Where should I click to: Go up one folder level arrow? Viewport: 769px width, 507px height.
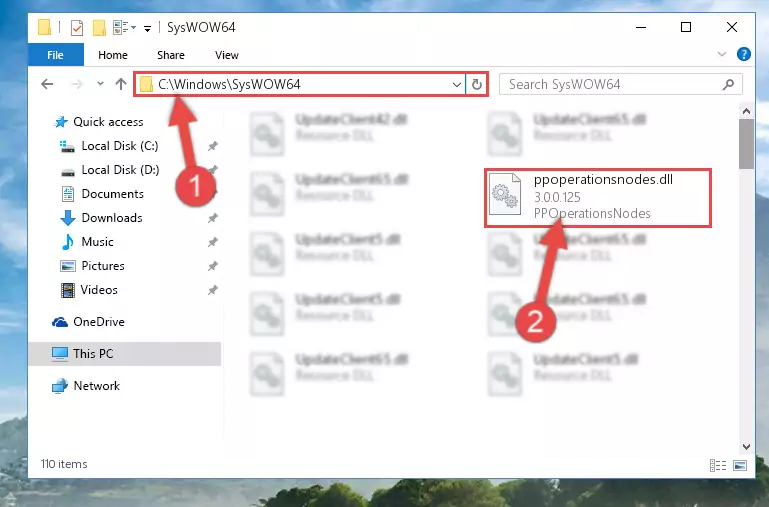[x=121, y=84]
